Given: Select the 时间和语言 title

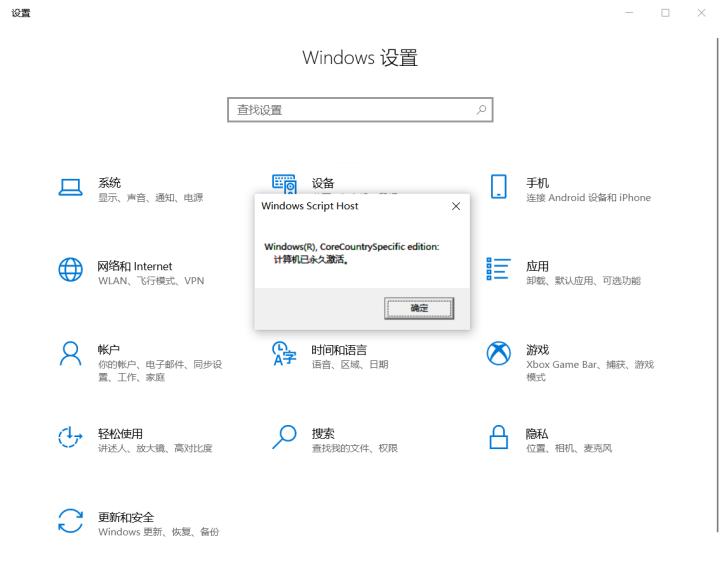Looking at the screenshot, I should pos(339,350).
